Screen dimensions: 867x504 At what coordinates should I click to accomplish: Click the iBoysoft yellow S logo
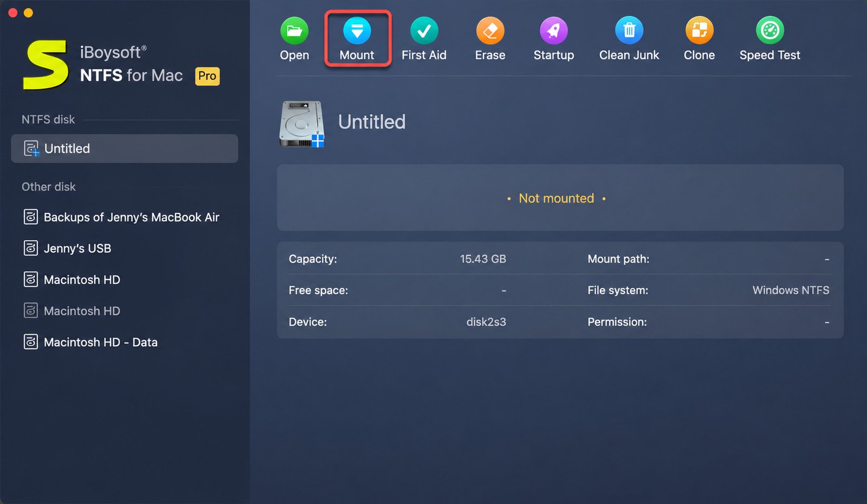point(46,65)
